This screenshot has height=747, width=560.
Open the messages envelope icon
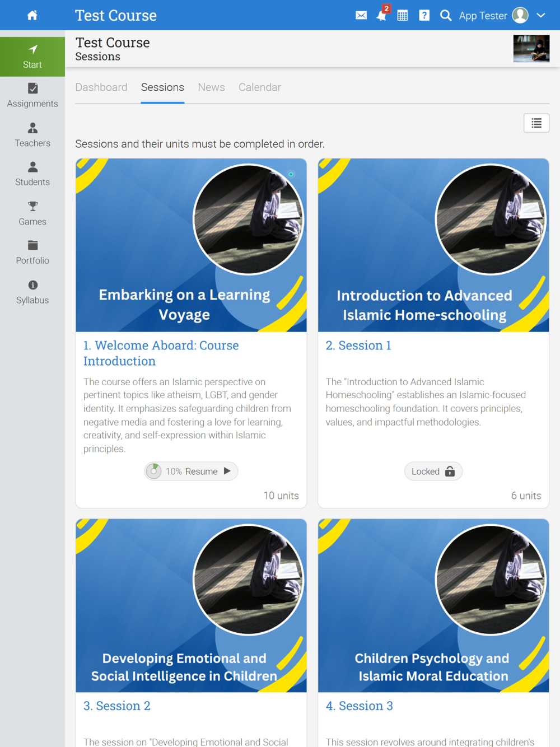coord(361,15)
